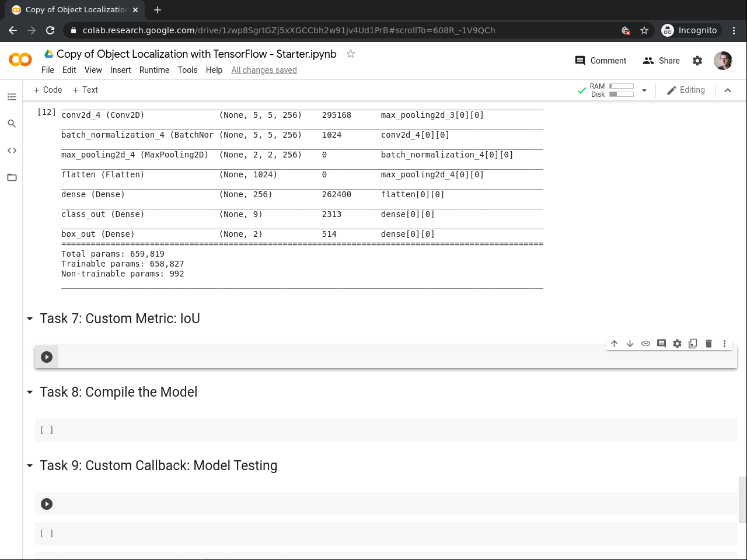747x560 pixels.
Task: Open the Tools menu
Action: click(x=188, y=70)
